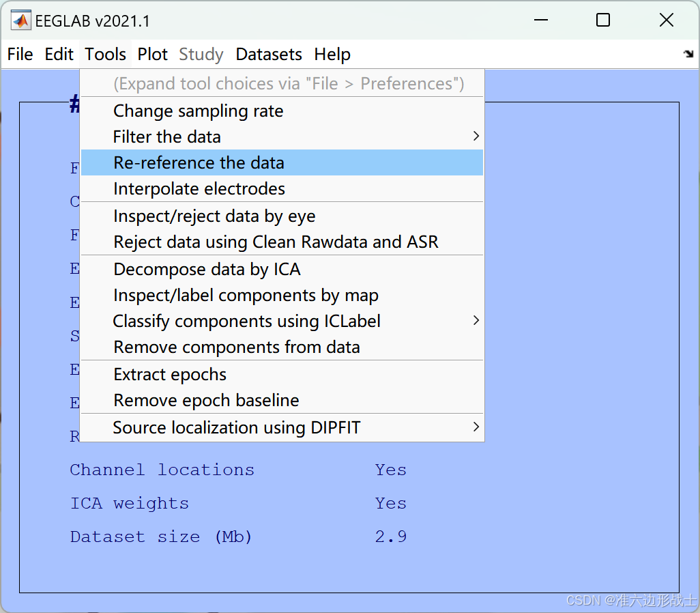Choose Filter the data entry

click(x=282, y=137)
